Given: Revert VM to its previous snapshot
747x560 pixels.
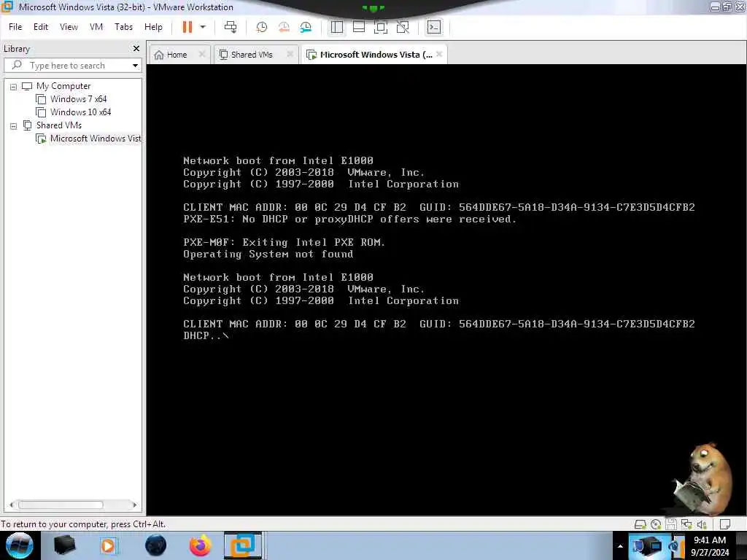Looking at the screenshot, I should tap(284, 27).
